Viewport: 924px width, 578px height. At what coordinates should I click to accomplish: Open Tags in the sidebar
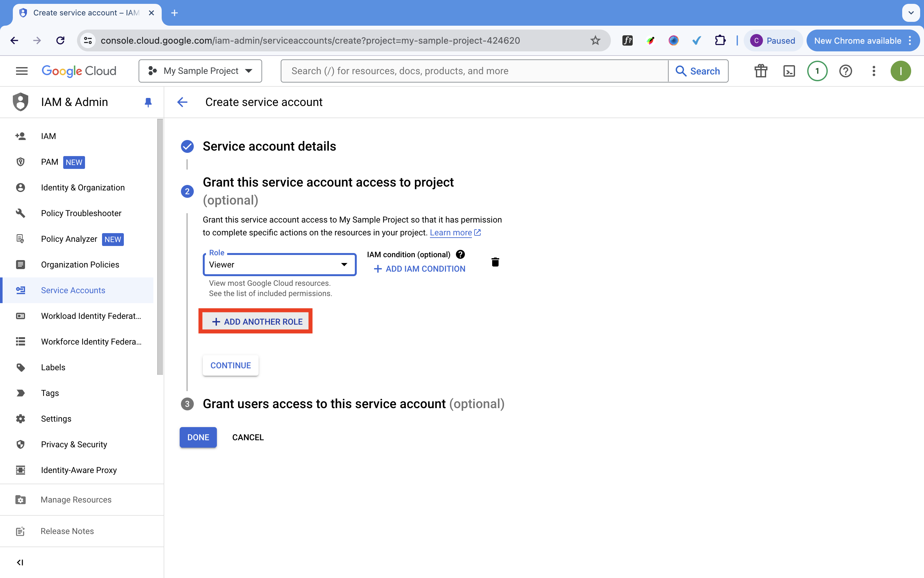click(x=77, y=393)
